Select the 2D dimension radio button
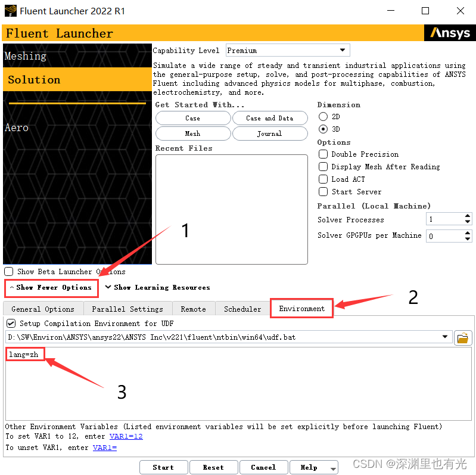The image size is (476, 475). point(323,117)
